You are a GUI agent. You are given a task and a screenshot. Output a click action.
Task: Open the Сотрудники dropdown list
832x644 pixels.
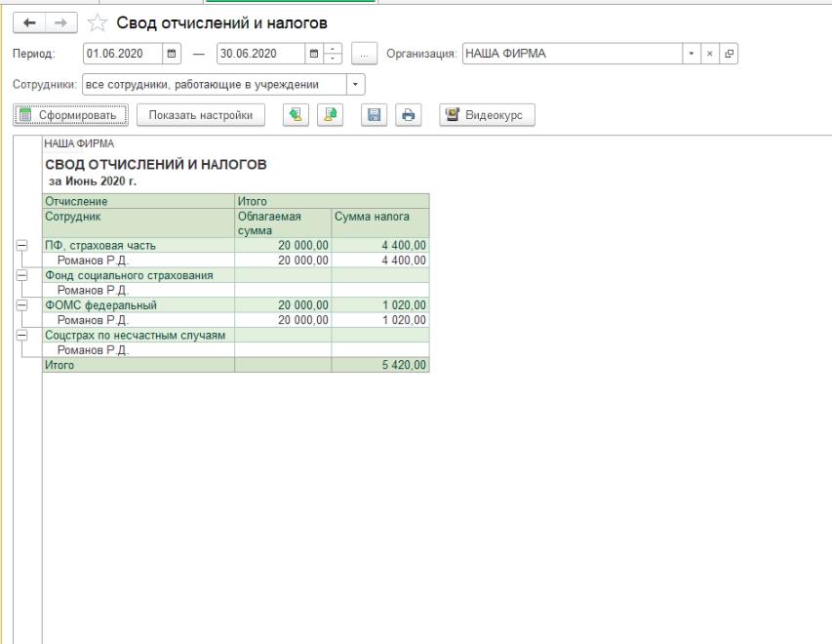(x=355, y=84)
